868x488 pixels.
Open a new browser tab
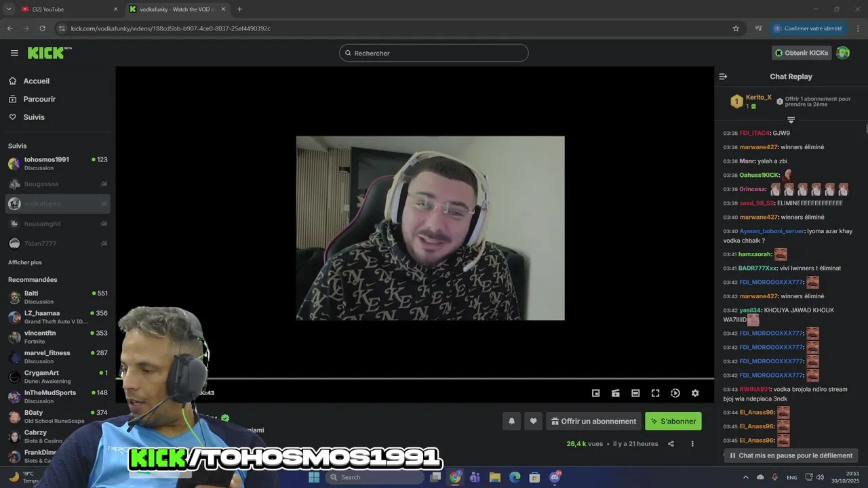tap(239, 9)
